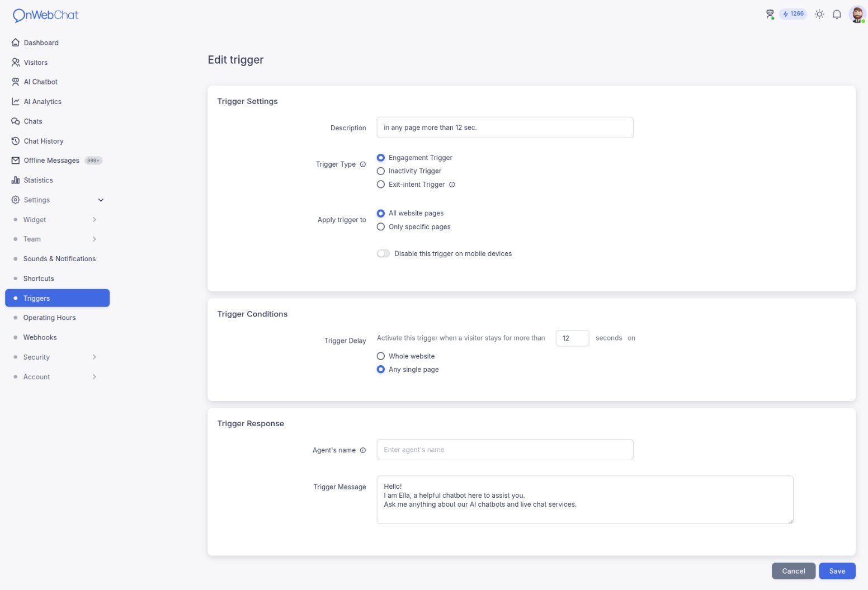
Task: Expand the Security submenu
Action: 94,357
